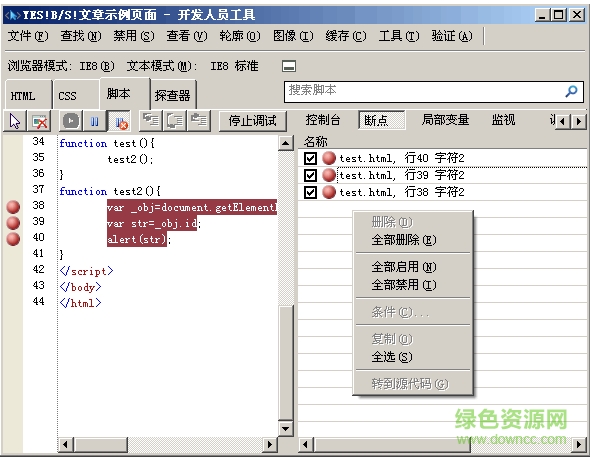Click red breakpoint icon for 行38 entry
Screen dimensions: 590x458
click(x=329, y=192)
